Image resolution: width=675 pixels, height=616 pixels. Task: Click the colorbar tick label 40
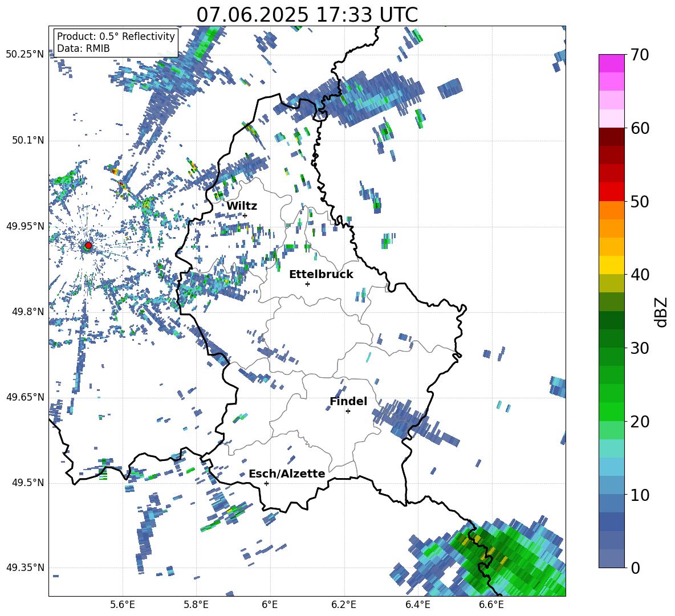coord(639,275)
